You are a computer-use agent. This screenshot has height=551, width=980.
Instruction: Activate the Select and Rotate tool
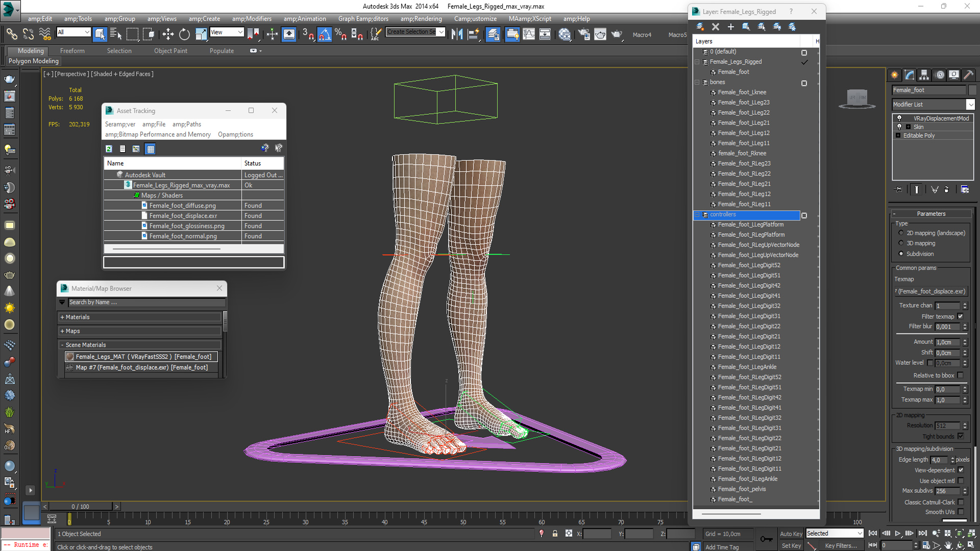[x=184, y=34]
